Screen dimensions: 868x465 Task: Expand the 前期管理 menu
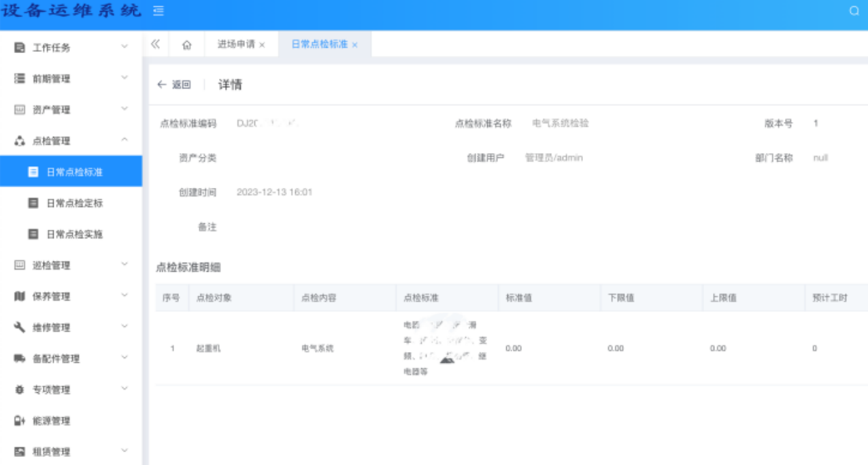(124, 78)
